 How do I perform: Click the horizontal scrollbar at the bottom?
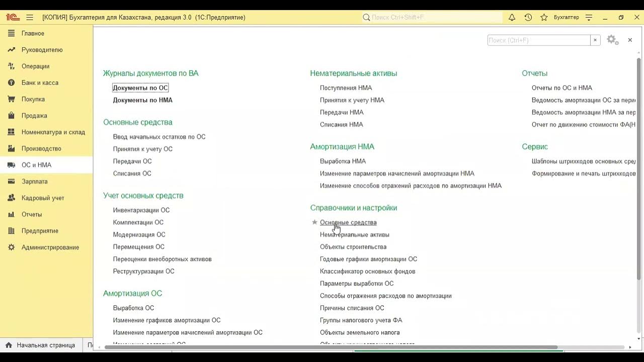point(331,347)
